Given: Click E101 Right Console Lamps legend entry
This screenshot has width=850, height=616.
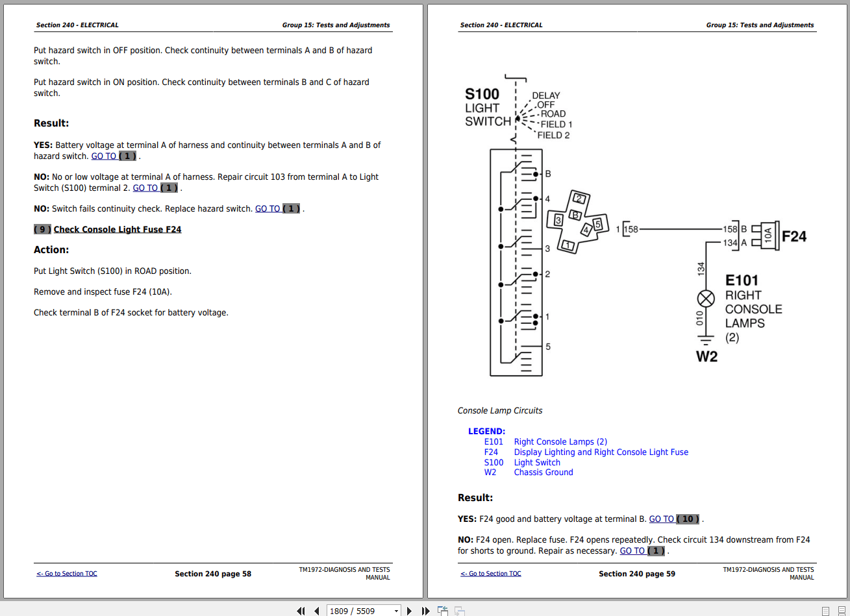Looking at the screenshot, I should point(545,442).
